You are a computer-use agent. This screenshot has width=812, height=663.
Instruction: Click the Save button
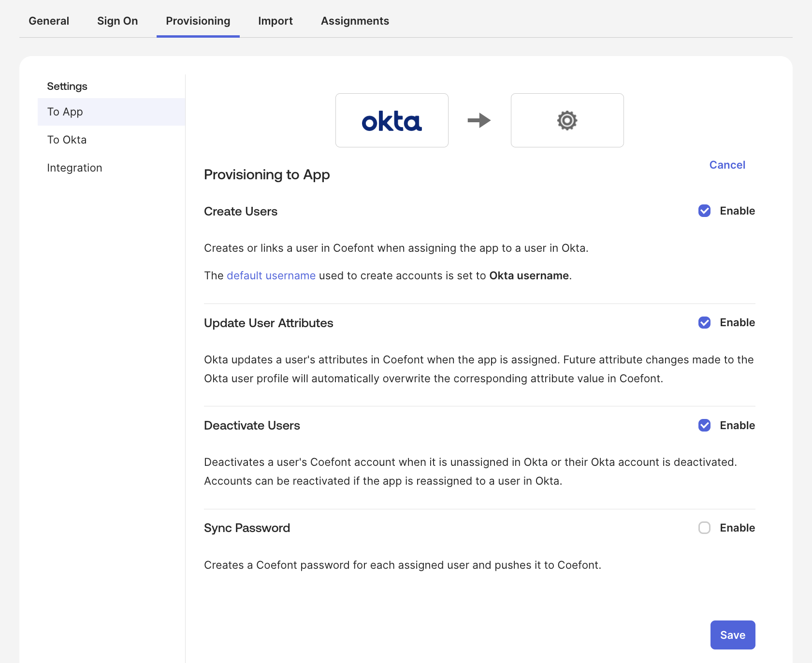[x=733, y=635]
